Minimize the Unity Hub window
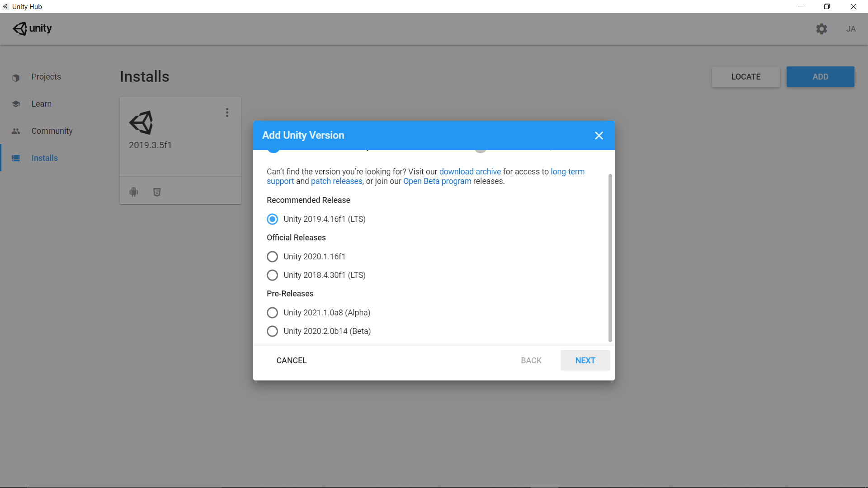The image size is (868, 488). coord(801,6)
